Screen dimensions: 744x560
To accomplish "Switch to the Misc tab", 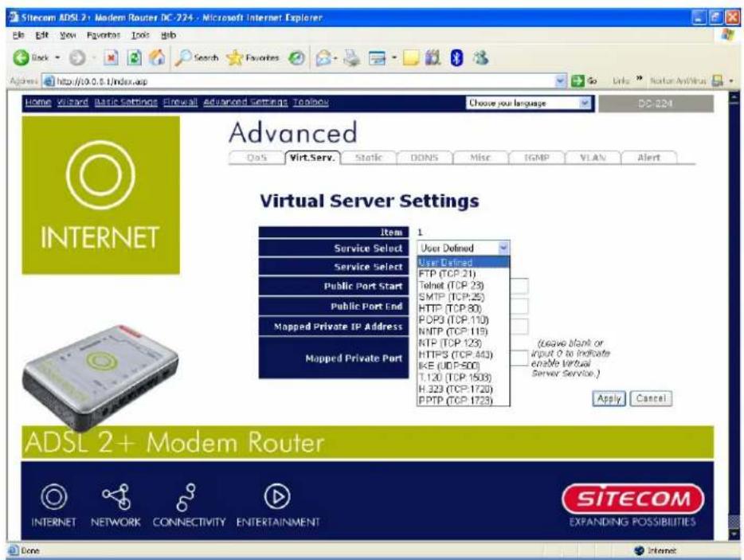I will (480, 158).
